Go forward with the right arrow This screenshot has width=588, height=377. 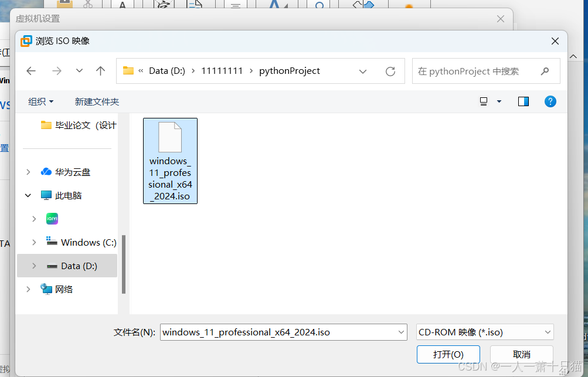57,71
